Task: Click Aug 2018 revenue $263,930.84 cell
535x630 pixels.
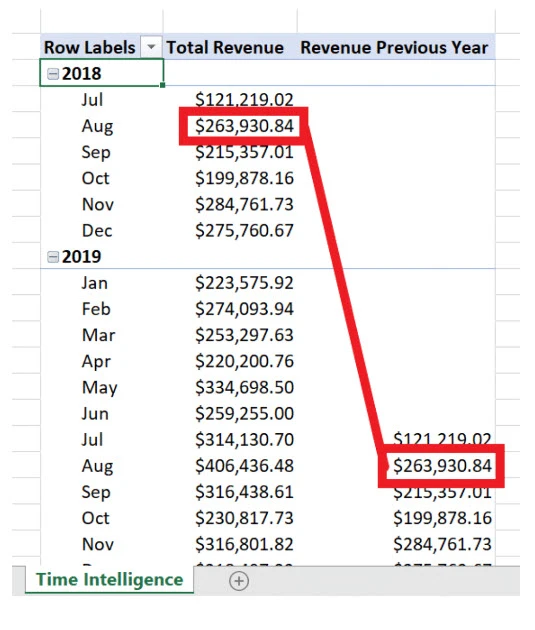Action: click(244, 126)
